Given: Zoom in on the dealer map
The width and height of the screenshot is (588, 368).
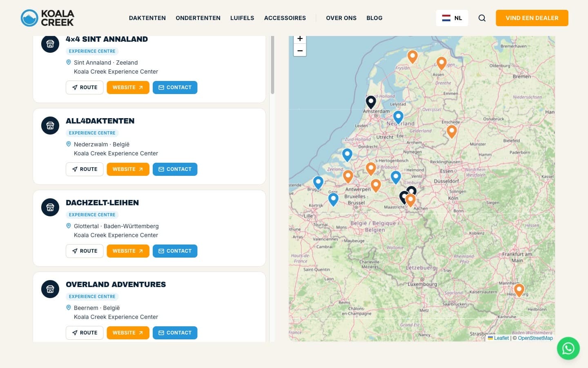Looking at the screenshot, I should tap(300, 39).
